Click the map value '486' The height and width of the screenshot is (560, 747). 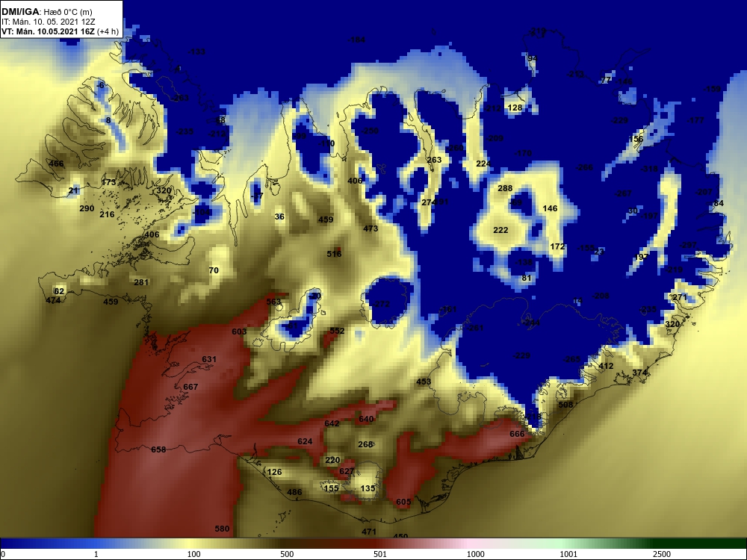(x=294, y=492)
